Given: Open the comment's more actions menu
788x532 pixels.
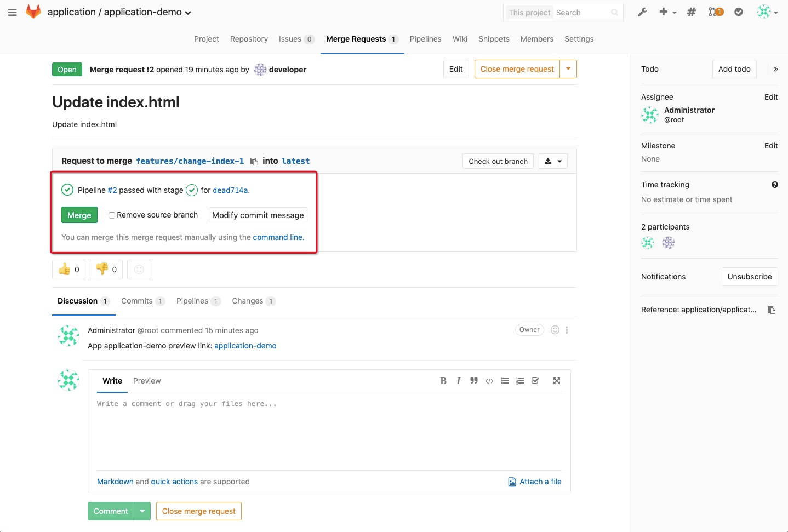Looking at the screenshot, I should click(567, 330).
